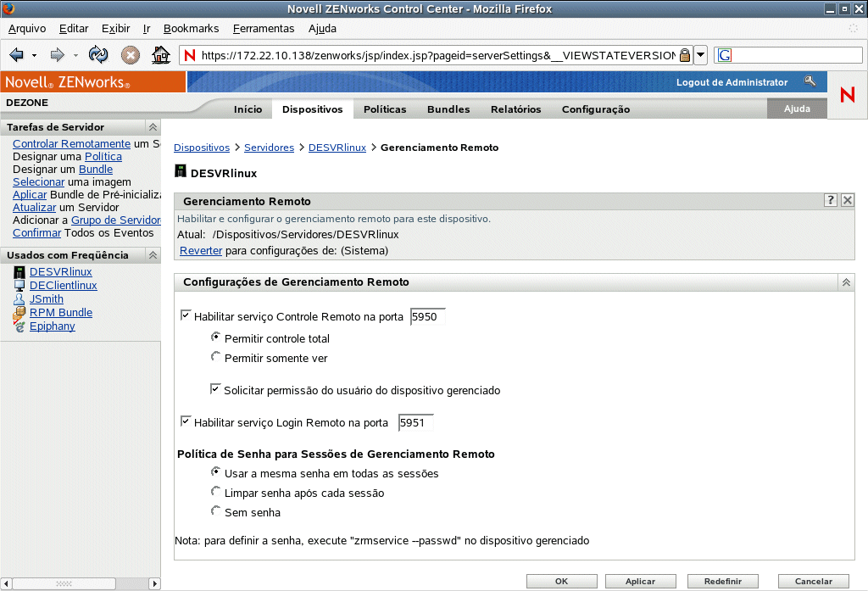Click the red Novell N logo

click(x=848, y=95)
